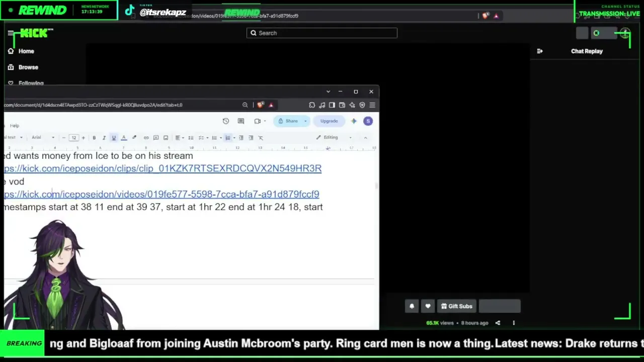This screenshot has width=644, height=362.
Task: Open the tab search chevron in Docs window title bar
Action: (x=328, y=92)
